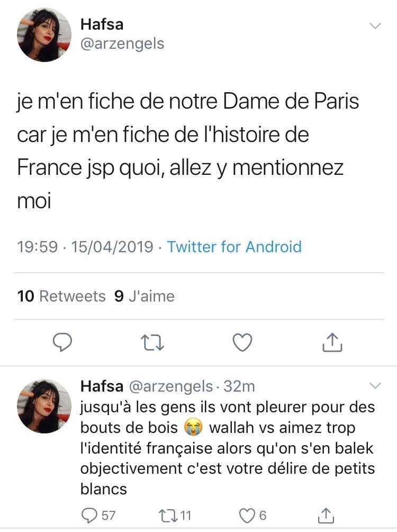Open replies on the 32m tweet
397x532 pixels.
[98, 516]
